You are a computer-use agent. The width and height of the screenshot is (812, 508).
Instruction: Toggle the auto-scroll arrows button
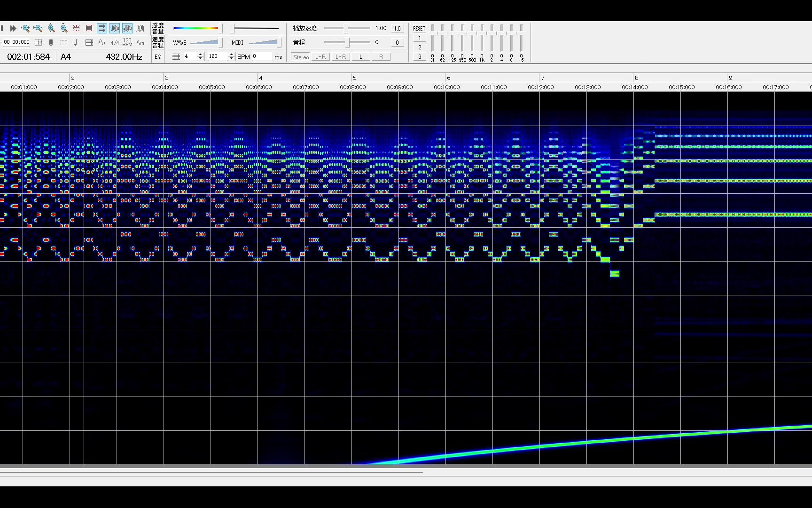click(102, 29)
